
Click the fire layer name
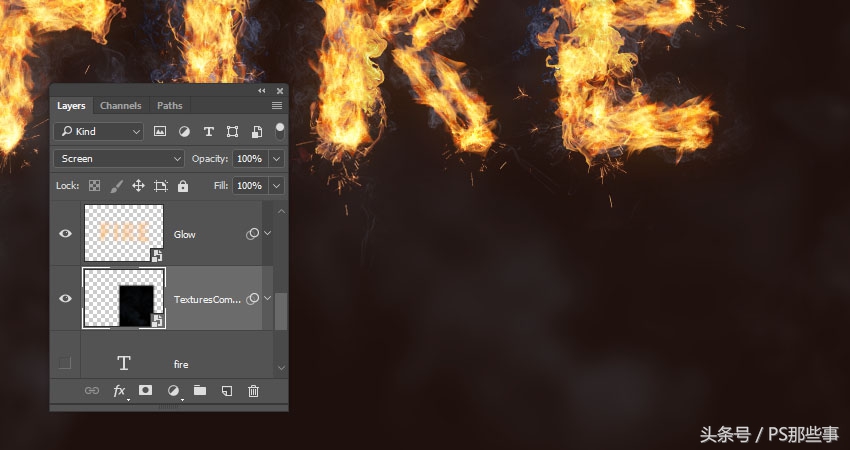tap(181, 364)
